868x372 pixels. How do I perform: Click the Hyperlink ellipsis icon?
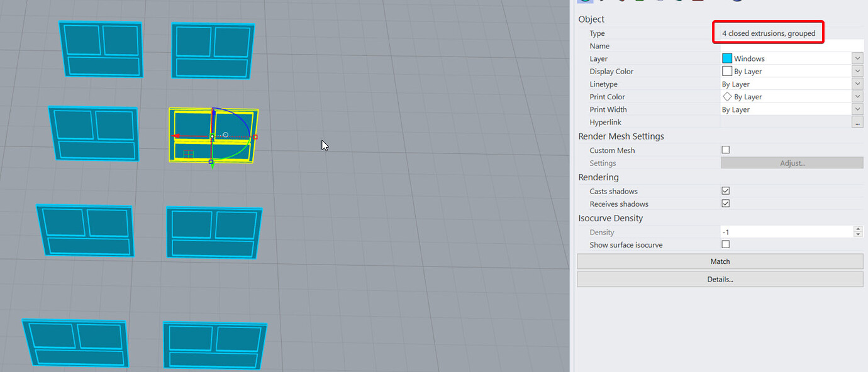(857, 122)
